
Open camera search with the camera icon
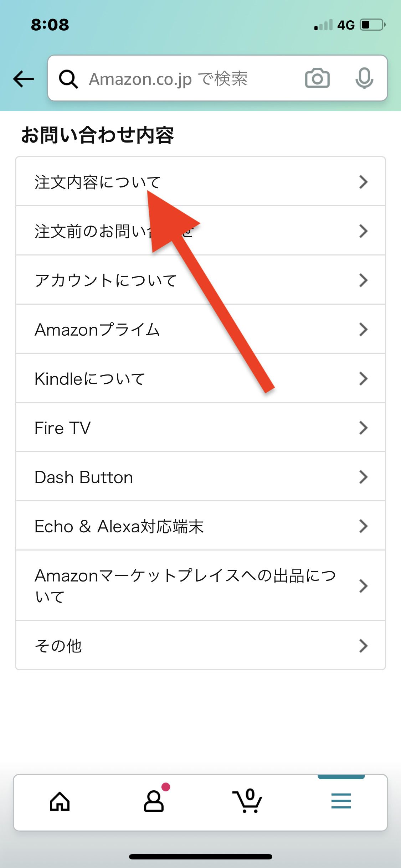point(317,78)
